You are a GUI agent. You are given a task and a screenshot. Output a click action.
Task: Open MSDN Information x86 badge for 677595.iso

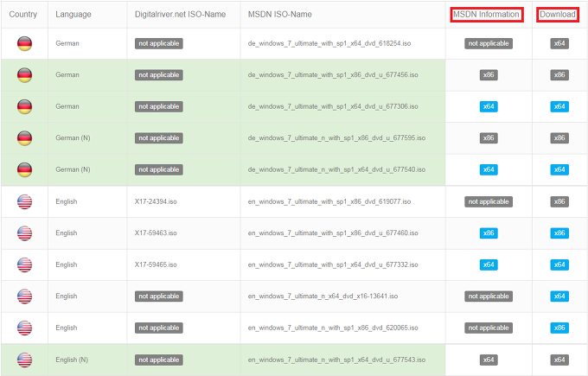[489, 138]
